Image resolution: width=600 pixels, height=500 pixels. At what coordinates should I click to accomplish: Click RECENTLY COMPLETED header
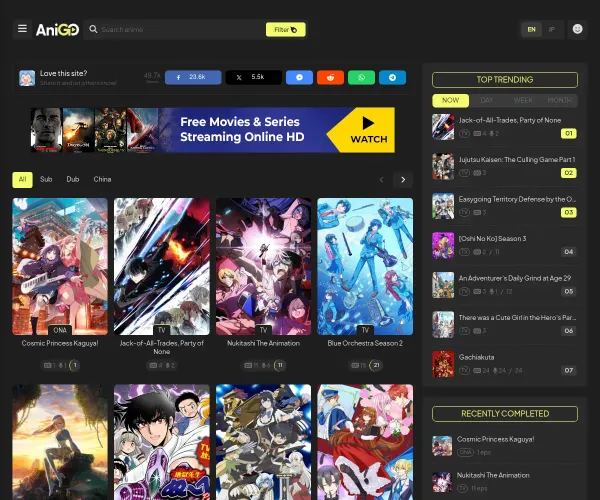(505, 414)
